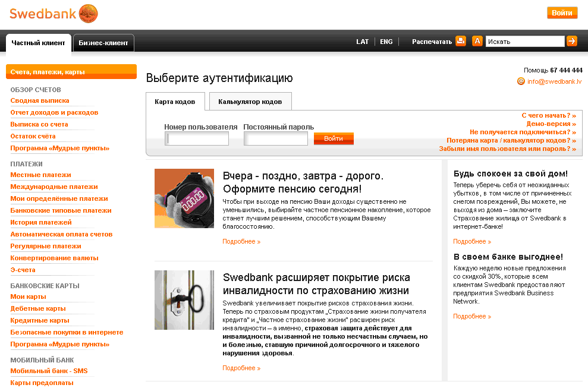This screenshot has width=588, height=388.
Task: Open Местные платежи
Action: point(41,175)
